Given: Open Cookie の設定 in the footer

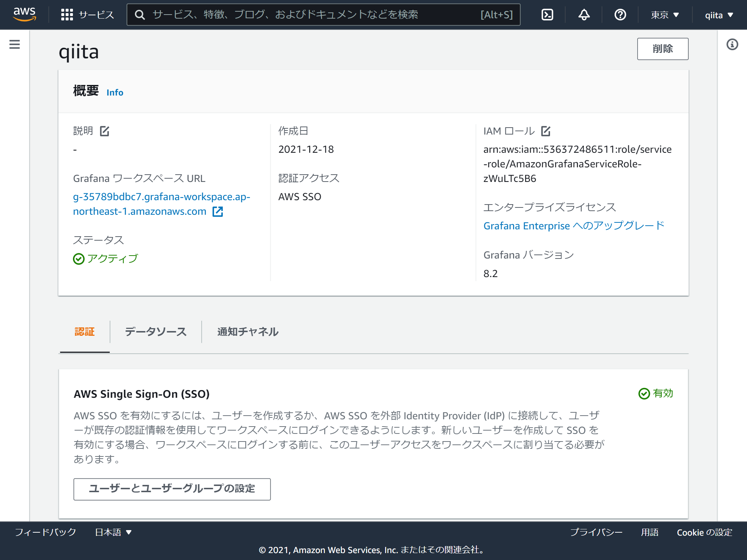Looking at the screenshot, I should pyautogui.click(x=704, y=532).
